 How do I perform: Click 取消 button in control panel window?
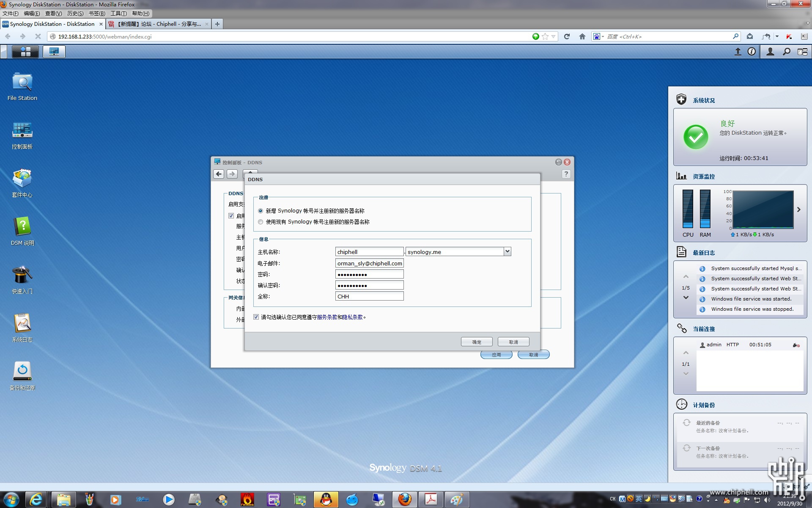click(533, 355)
